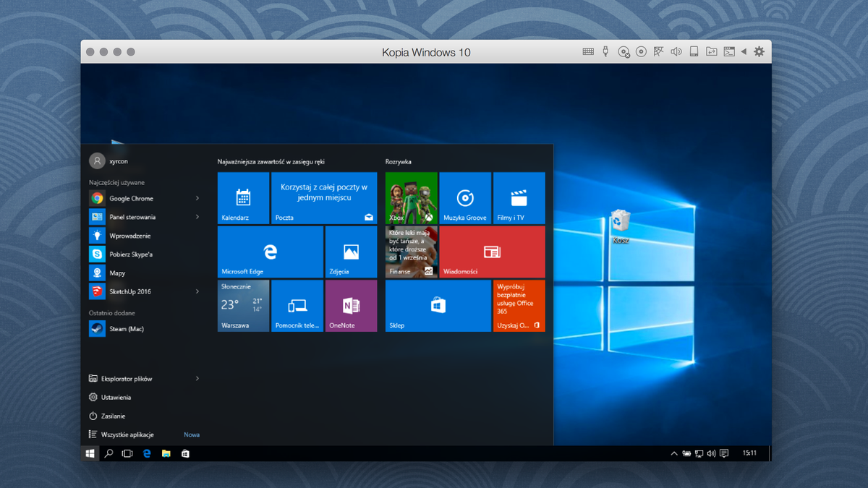Open the Xbox tile
The image size is (868, 488).
pyautogui.click(x=412, y=198)
